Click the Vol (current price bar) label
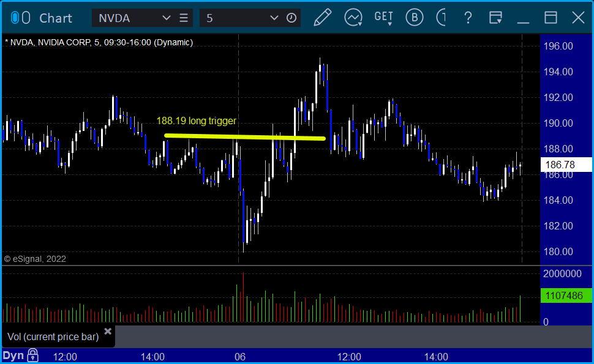The height and width of the screenshot is (364, 594). (x=53, y=336)
